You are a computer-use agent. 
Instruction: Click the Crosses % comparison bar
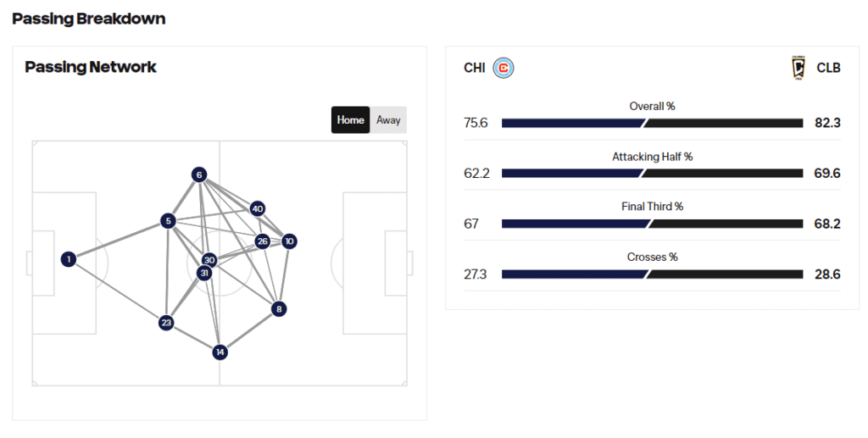(x=652, y=274)
